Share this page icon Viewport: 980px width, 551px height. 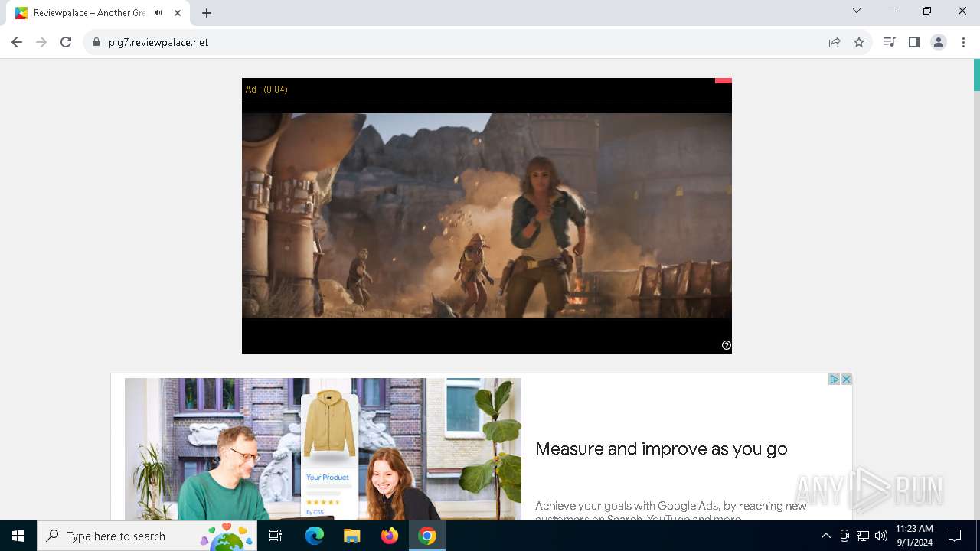(x=835, y=42)
